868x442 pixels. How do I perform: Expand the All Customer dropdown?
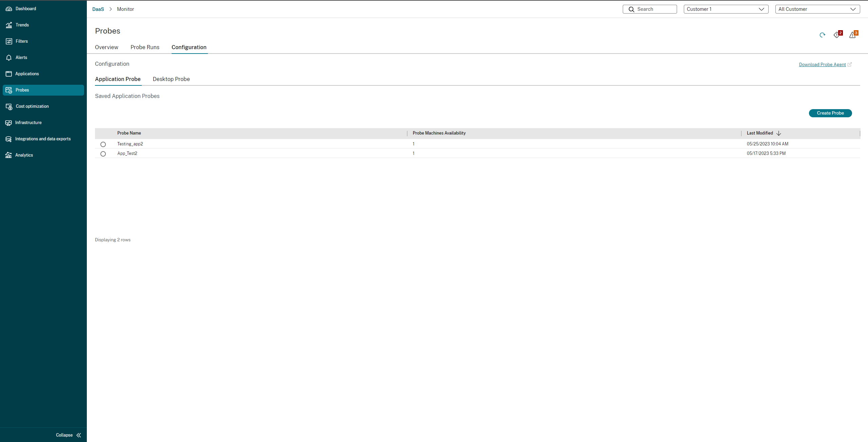817,9
